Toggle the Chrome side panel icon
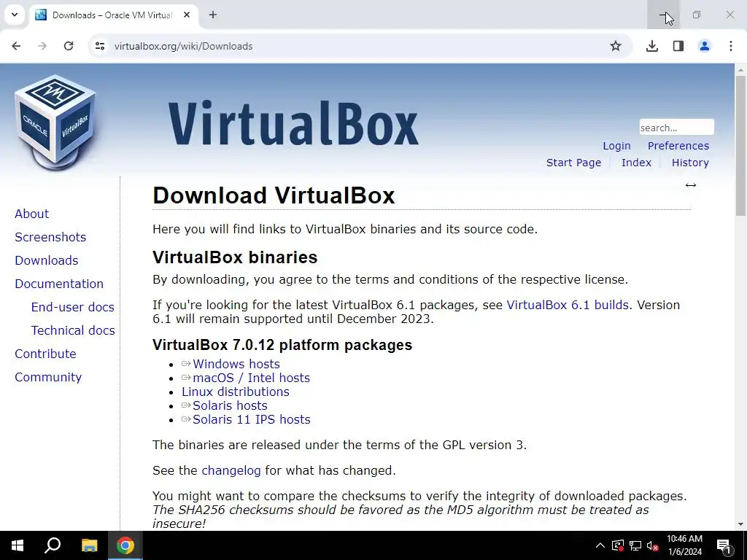Viewport: 747px width, 560px height. pos(678,46)
